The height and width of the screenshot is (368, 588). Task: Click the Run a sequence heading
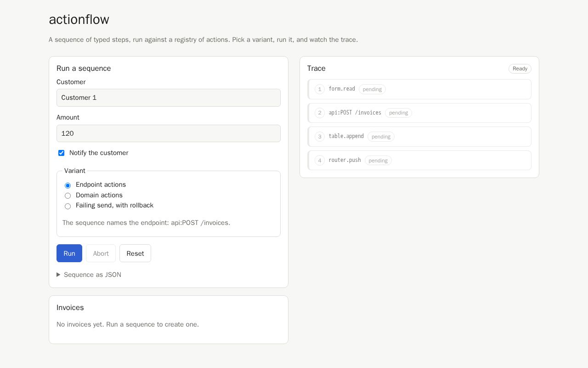point(84,68)
